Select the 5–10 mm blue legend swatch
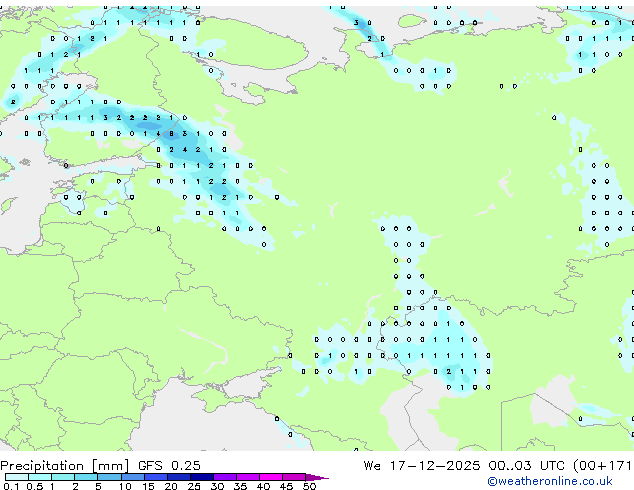This screenshot has height=490, width=634. tap(109, 477)
